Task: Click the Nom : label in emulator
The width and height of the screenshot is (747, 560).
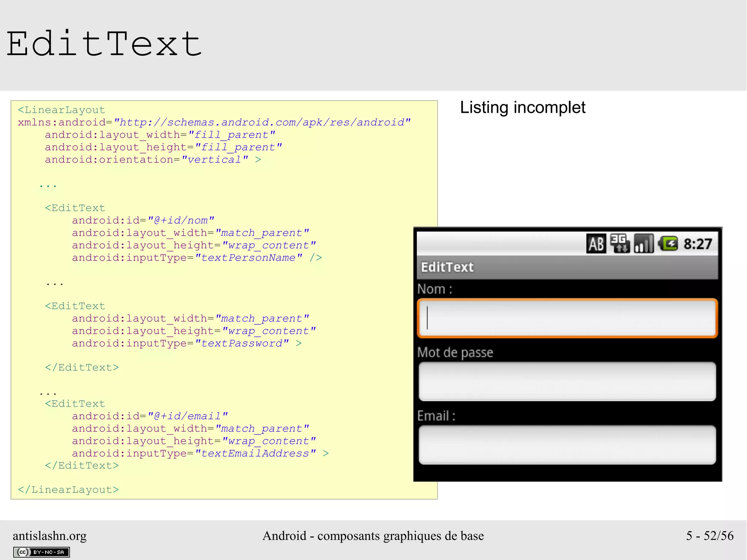Action: coord(435,289)
